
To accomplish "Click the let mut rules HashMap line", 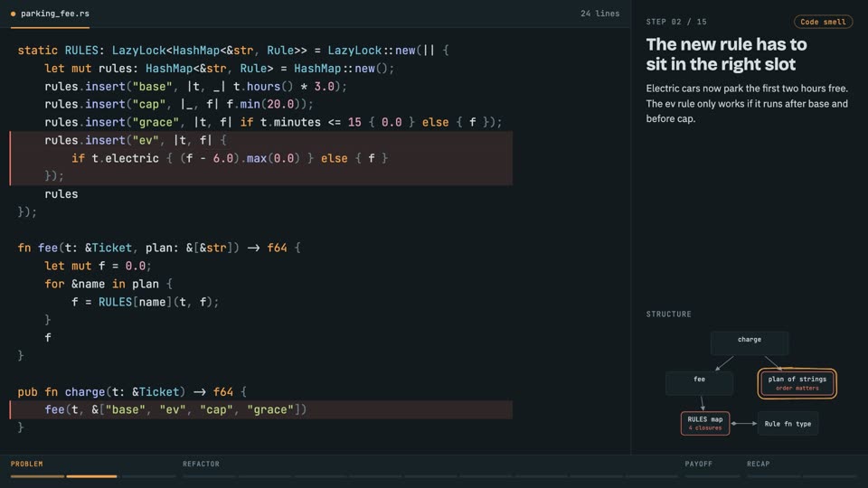I will (220, 69).
